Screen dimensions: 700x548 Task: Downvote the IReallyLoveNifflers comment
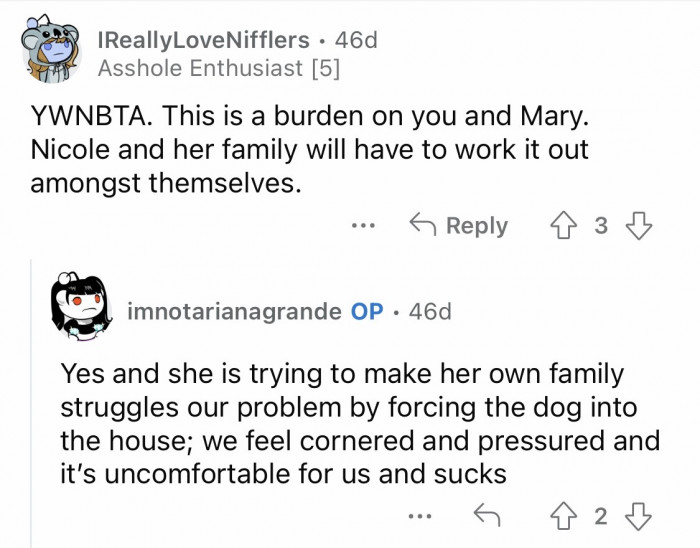pyautogui.click(x=637, y=225)
